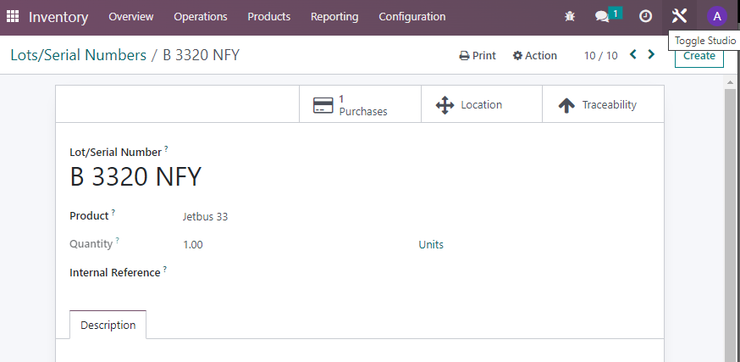The height and width of the screenshot is (362, 740).
Task: Expand the Print dropdown
Action: tap(478, 56)
